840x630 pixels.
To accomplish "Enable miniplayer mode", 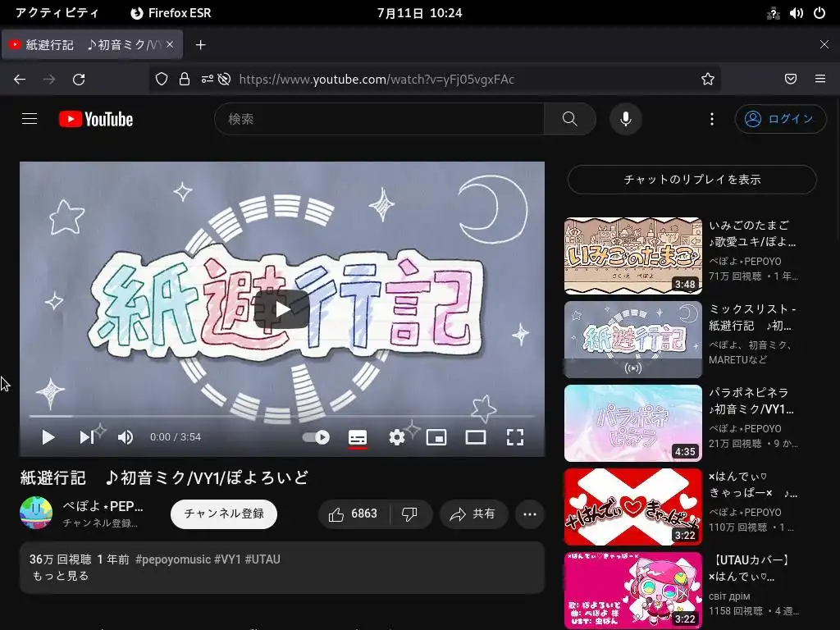I will point(436,437).
